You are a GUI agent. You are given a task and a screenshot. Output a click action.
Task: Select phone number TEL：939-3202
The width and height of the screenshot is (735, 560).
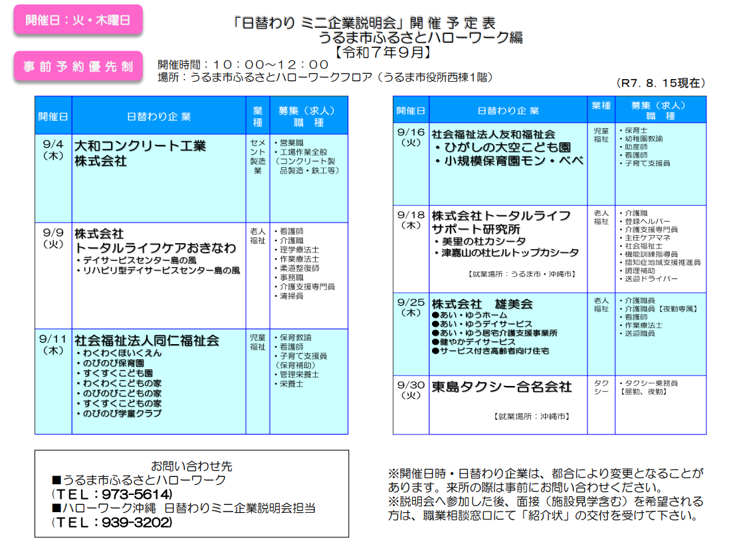[x=112, y=522]
